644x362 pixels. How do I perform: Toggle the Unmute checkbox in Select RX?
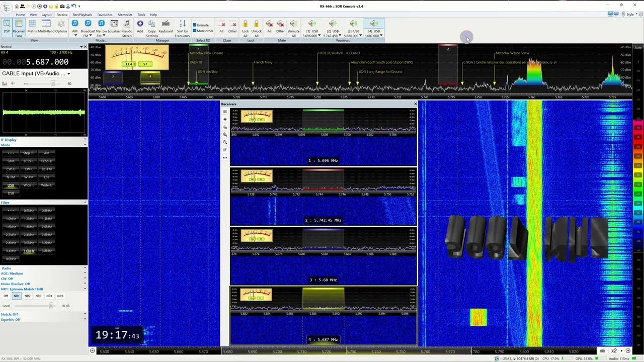[195, 25]
